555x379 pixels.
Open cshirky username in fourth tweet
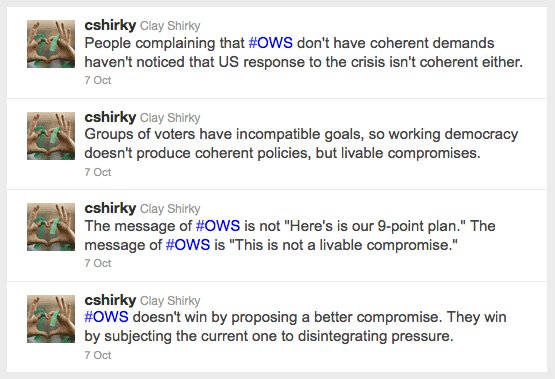pyautogui.click(x=110, y=300)
